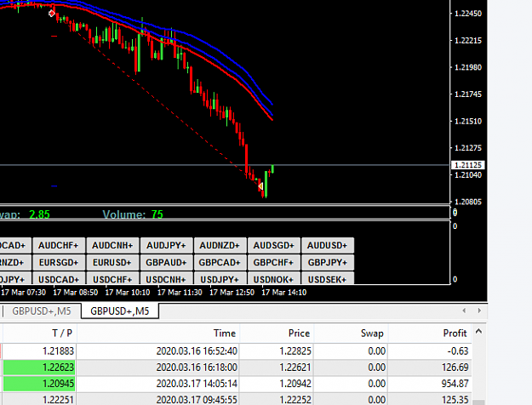Select the T/P cell 1.21883
The height and width of the screenshot is (405, 532).
(40, 351)
